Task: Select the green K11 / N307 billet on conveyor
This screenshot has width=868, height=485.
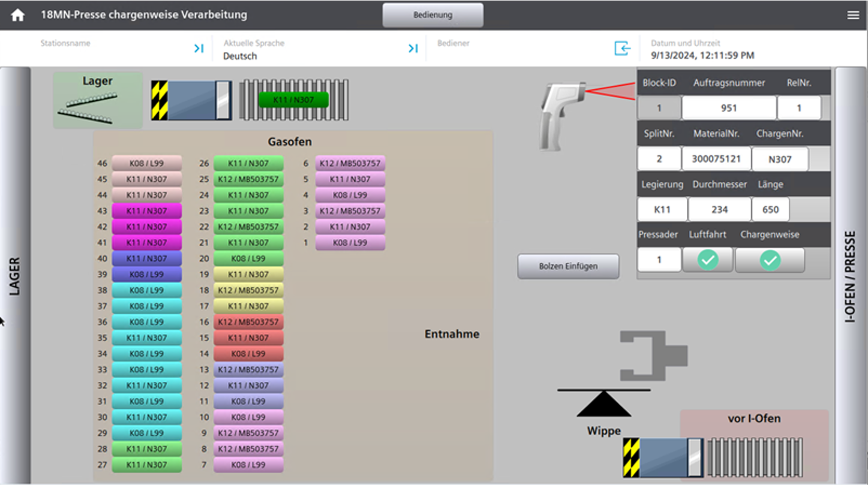Action: [x=293, y=100]
